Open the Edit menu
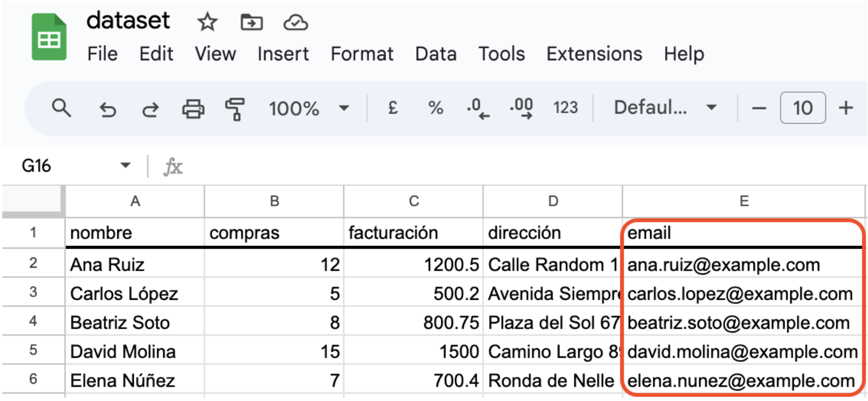This screenshot has width=868, height=401. [x=156, y=54]
